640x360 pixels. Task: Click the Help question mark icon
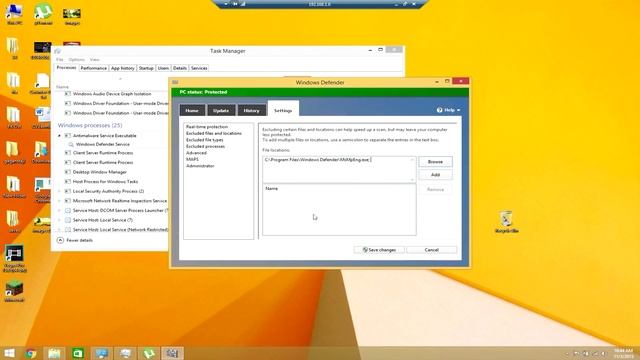439,110
